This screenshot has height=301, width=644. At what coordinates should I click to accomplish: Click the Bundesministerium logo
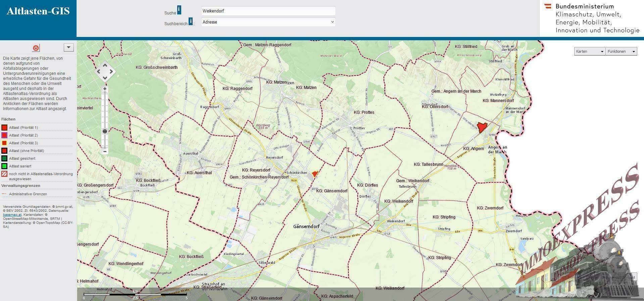tap(592, 18)
